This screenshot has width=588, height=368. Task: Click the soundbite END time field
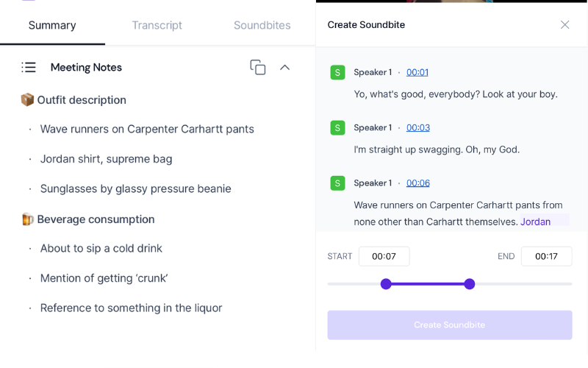[x=546, y=256]
